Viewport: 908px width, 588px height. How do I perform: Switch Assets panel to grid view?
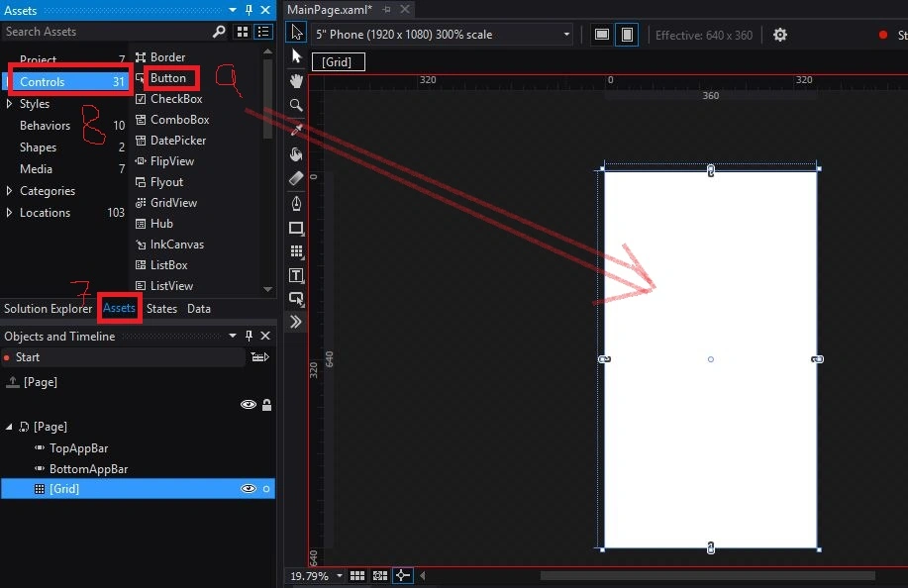point(243,32)
